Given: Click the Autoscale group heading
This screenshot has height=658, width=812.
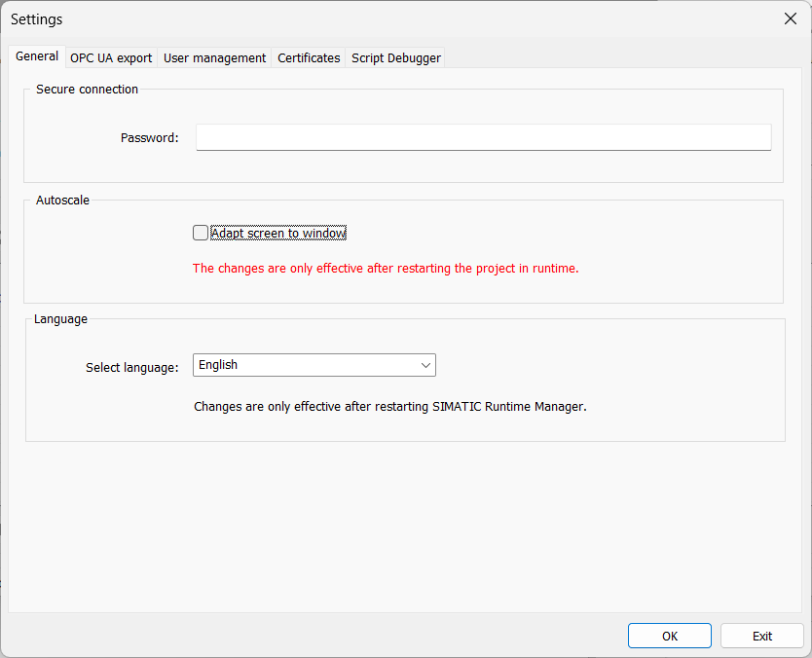Looking at the screenshot, I should (62, 201).
